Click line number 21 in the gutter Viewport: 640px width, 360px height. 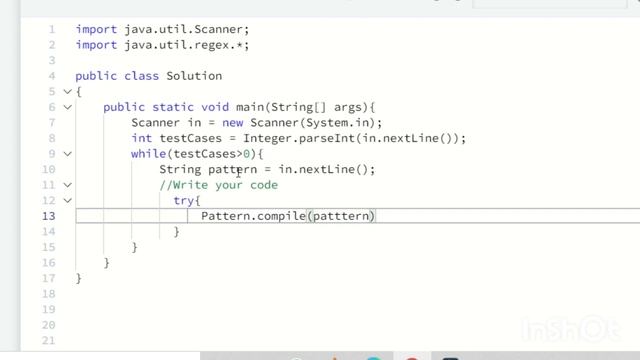[x=49, y=340]
